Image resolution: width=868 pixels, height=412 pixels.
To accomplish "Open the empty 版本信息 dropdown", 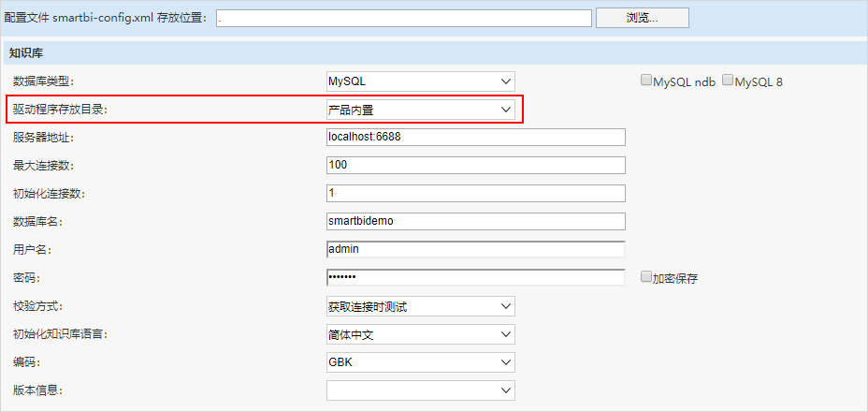I will tap(421, 390).
